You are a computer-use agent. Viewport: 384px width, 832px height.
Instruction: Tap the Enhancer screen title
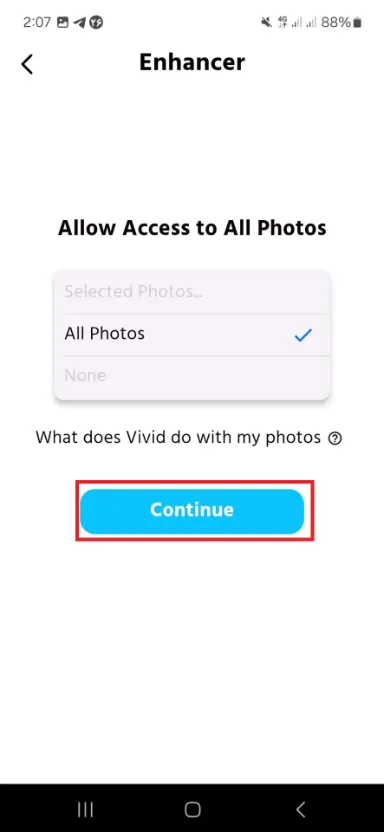tap(192, 63)
